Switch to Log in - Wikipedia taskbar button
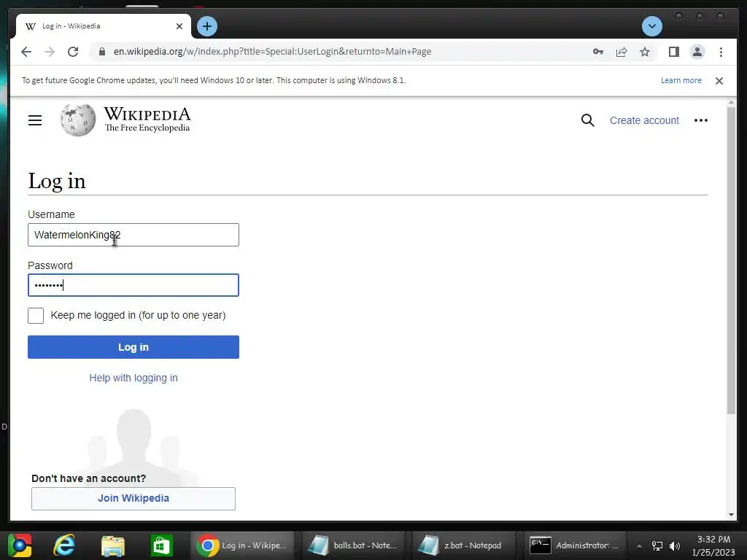The width and height of the screenshot is (747, 560). click(x=242, y=545)
